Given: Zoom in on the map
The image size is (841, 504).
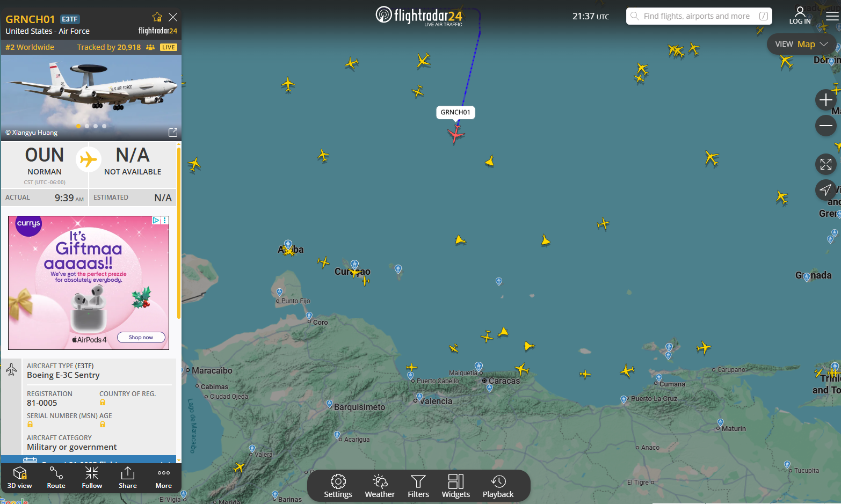Looking at the screenshot, I should (826, 100).
